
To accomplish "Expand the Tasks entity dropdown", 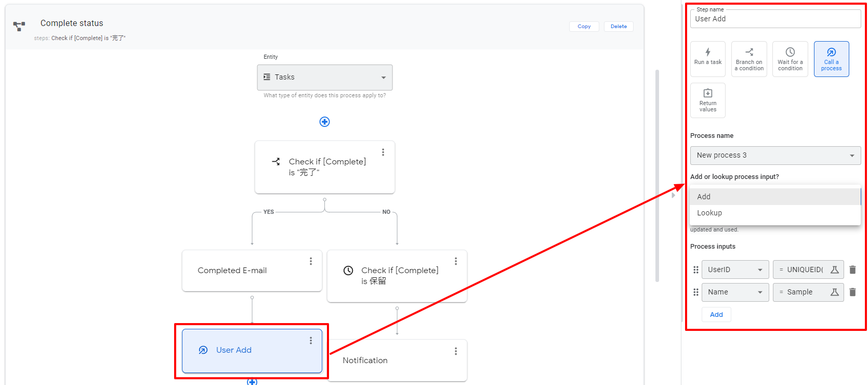I will 324,77.
